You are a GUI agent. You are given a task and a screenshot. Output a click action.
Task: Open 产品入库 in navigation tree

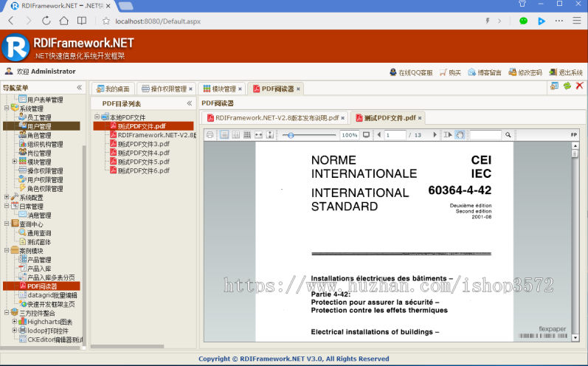coord(39,269)
